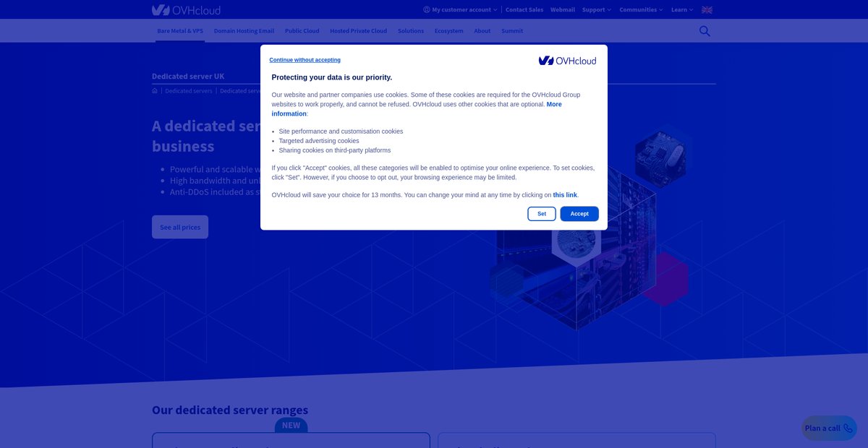Click the See all prices button

[180, 227]
